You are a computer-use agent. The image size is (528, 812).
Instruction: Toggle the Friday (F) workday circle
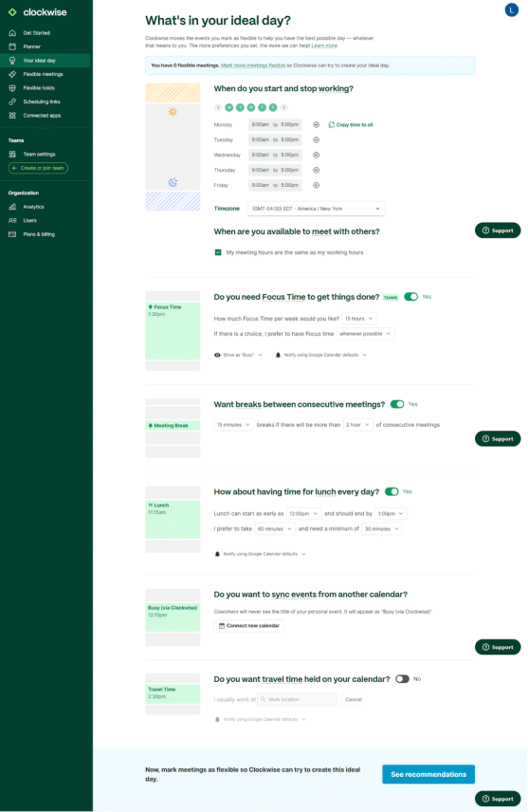point(273,107)
